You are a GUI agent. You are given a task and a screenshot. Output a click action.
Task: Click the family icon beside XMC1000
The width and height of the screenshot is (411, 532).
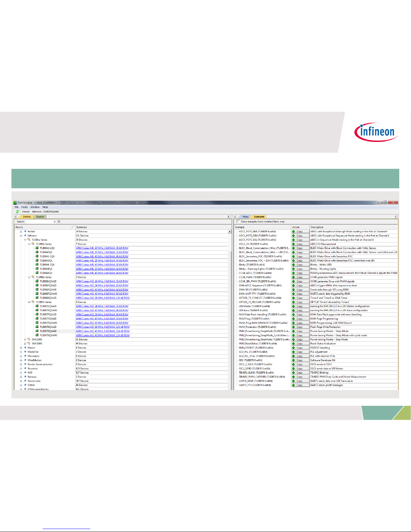pyautogui.click(x=29, y=339)
